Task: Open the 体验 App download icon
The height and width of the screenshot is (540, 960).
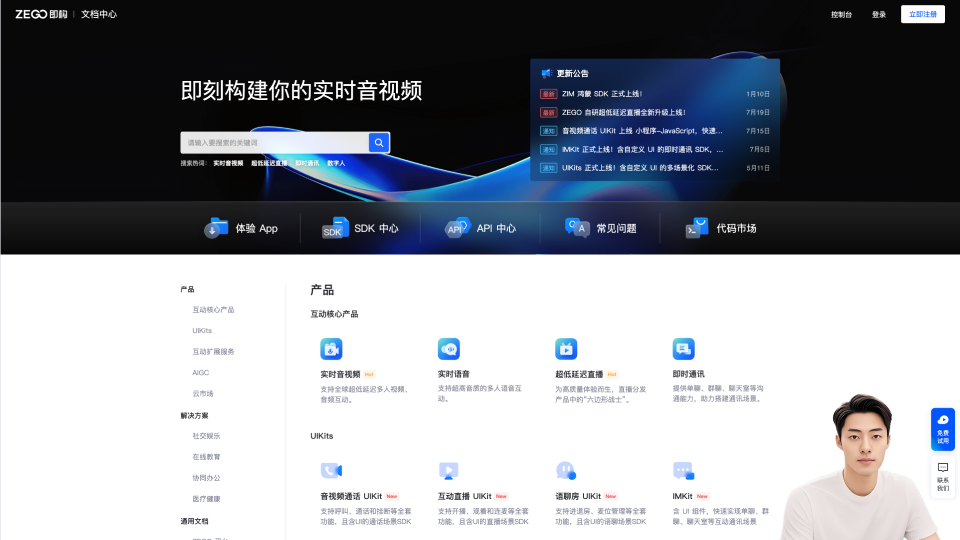Action: [216, 228]
